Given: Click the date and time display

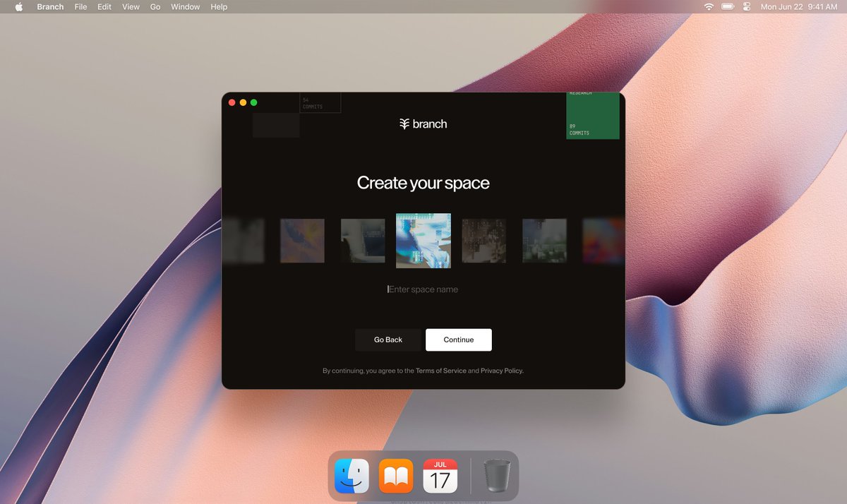Looking at the screenshot, I should pyautogui.click(x=799, y=6).
